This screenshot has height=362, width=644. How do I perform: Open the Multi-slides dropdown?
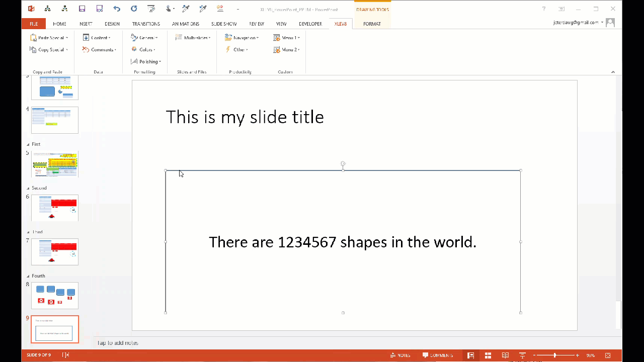click(193, 38)
